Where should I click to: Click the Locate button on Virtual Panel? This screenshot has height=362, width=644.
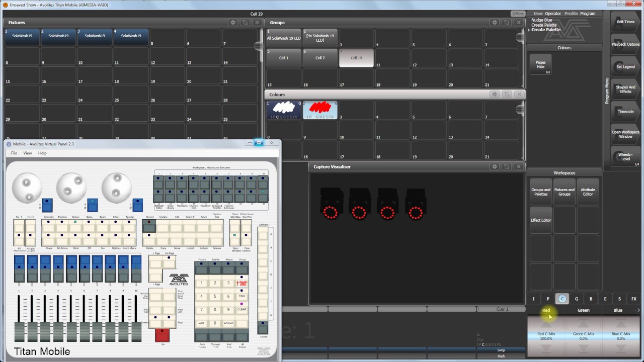263,327
